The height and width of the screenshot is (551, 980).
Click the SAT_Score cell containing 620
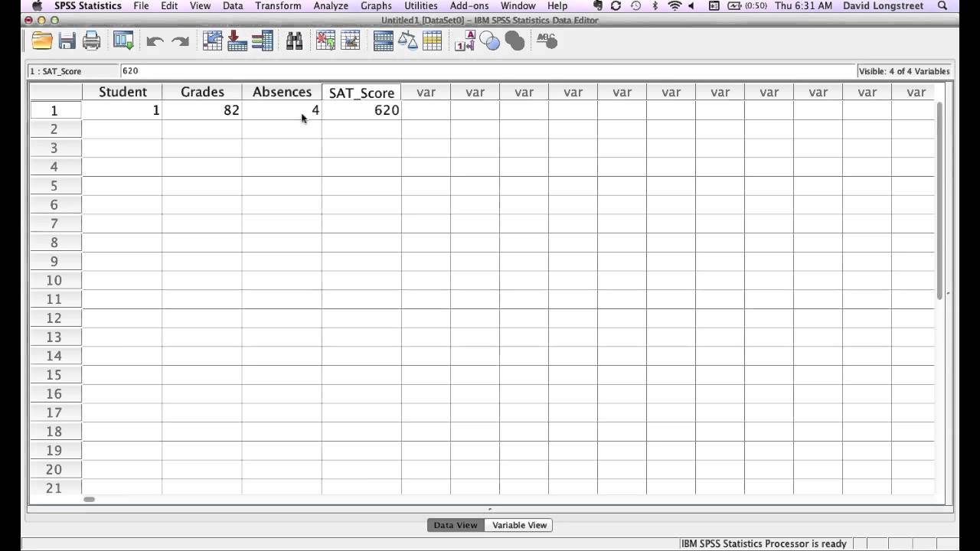point(361,110)
